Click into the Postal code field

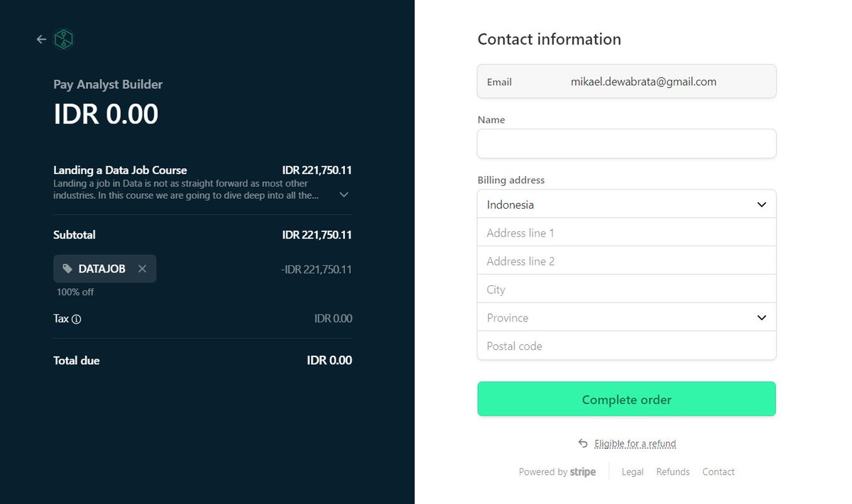click(x=627, y=346)
